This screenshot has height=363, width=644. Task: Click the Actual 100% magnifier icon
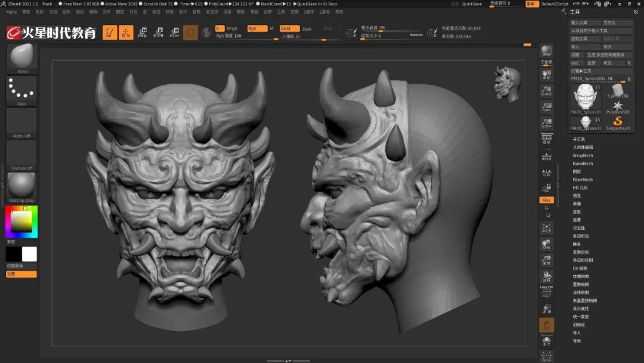click(x=546, y=107)
